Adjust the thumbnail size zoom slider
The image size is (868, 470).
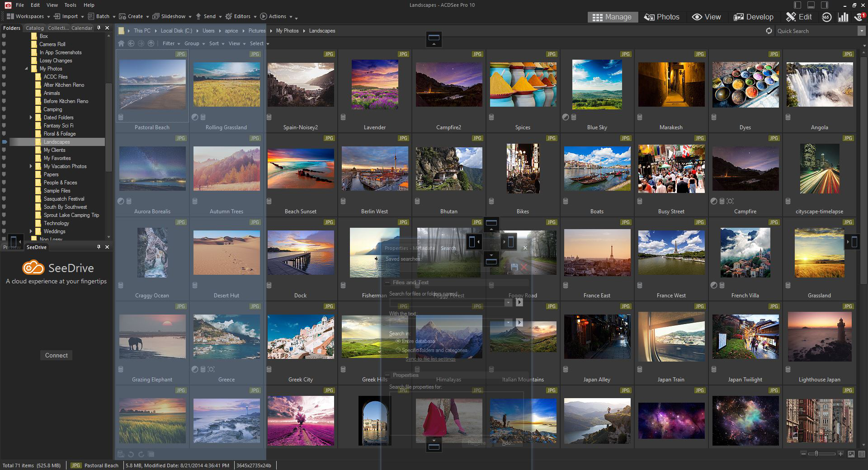pyautogui.click(x=816, y=454)
